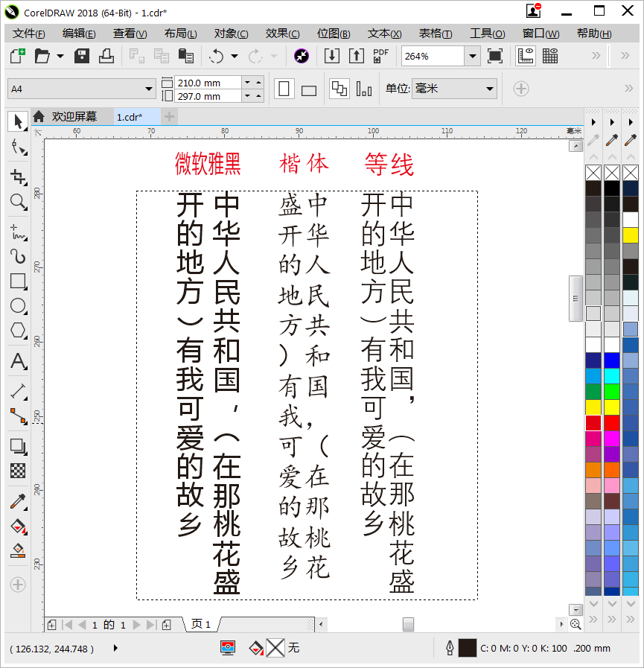The height and width of the screenshot is (668, 644).
Task: Select the Shape edit tool
Action: pos(18,147)
